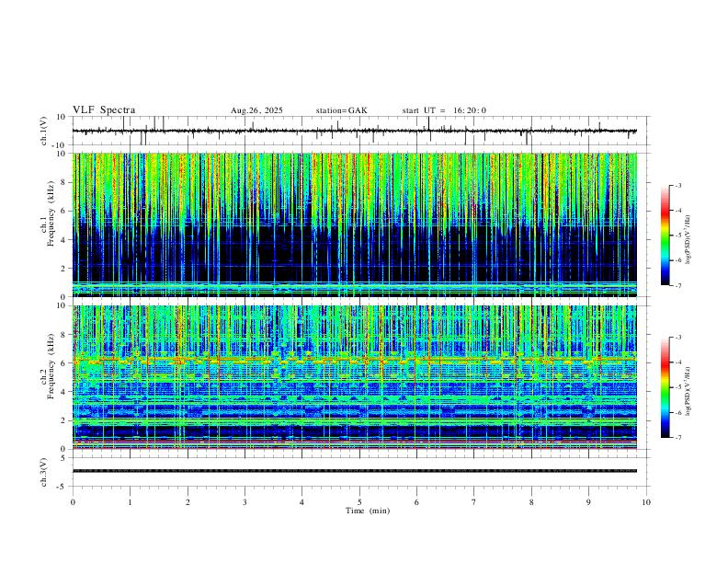Click the '-3' label on ch.1 colorbar
The width and height of the screenshot is (728, 563).
click(x=677, y=185)
